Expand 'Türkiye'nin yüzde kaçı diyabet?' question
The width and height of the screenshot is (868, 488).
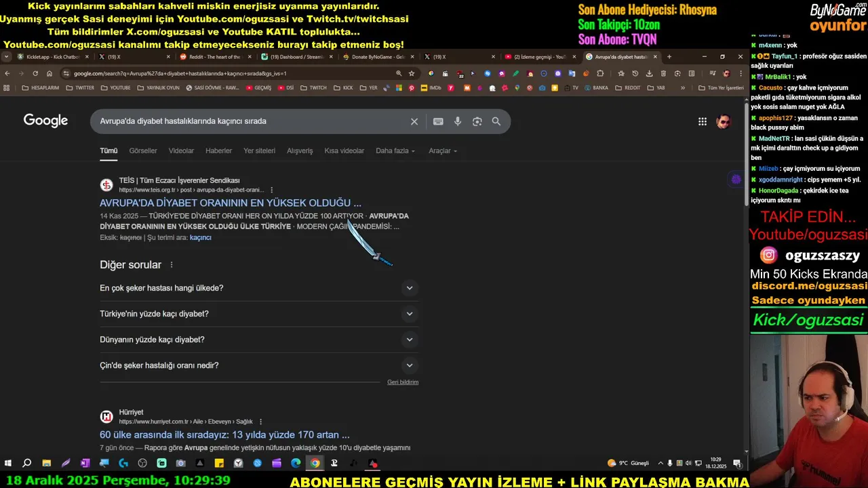pos(259,314)
